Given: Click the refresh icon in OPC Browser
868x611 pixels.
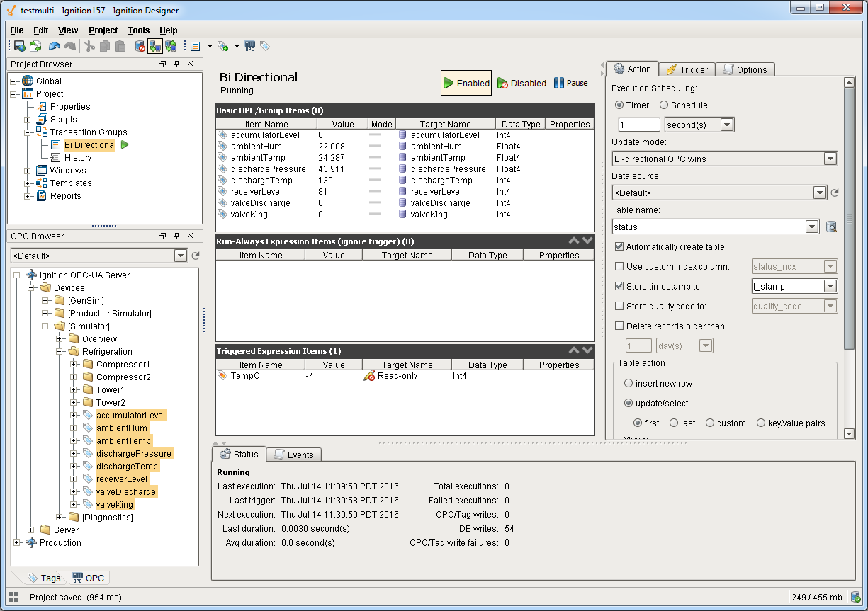Looking at the screenshot, I should 196,256.
